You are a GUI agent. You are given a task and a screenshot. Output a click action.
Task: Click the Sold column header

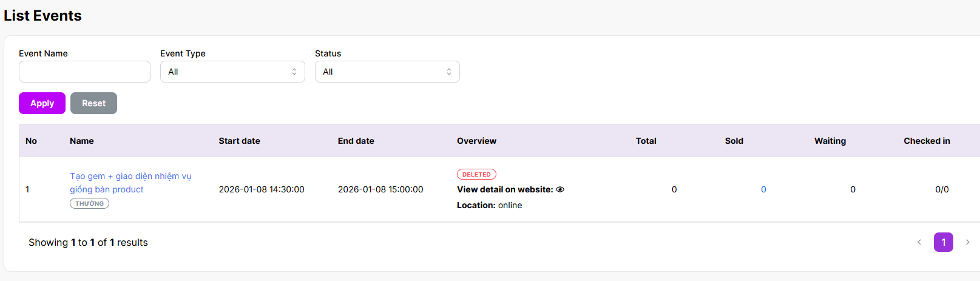734,141
